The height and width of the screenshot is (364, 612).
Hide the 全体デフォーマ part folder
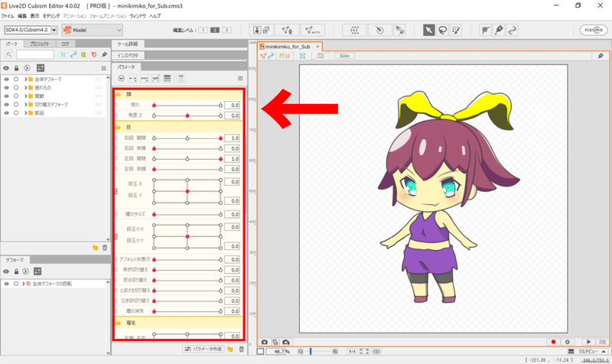tap(6, 80)
